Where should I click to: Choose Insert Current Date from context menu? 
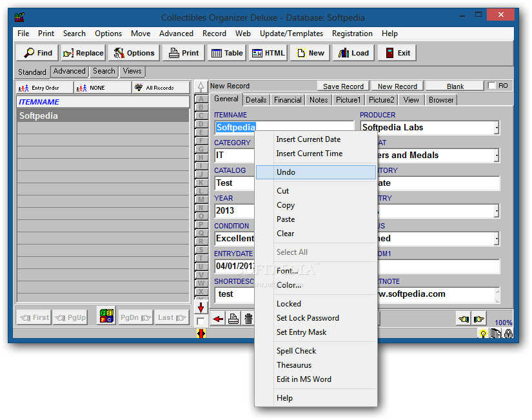pos(315,139)
